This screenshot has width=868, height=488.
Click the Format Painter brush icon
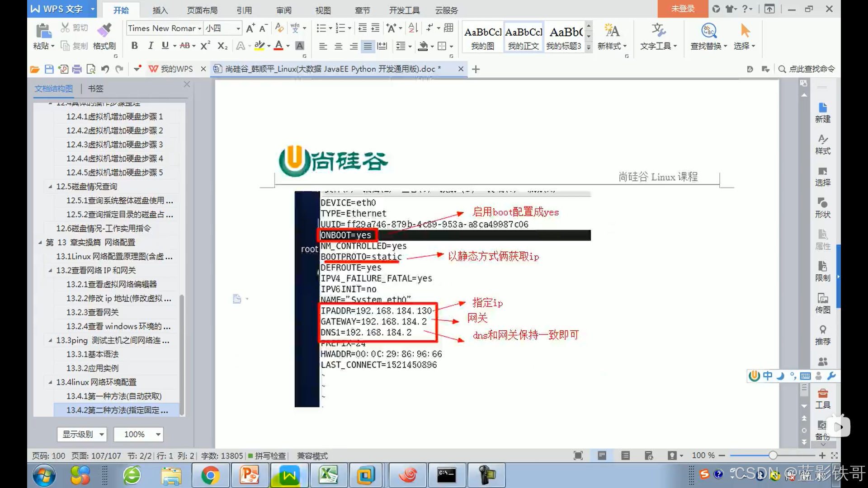tap(104, 31)
